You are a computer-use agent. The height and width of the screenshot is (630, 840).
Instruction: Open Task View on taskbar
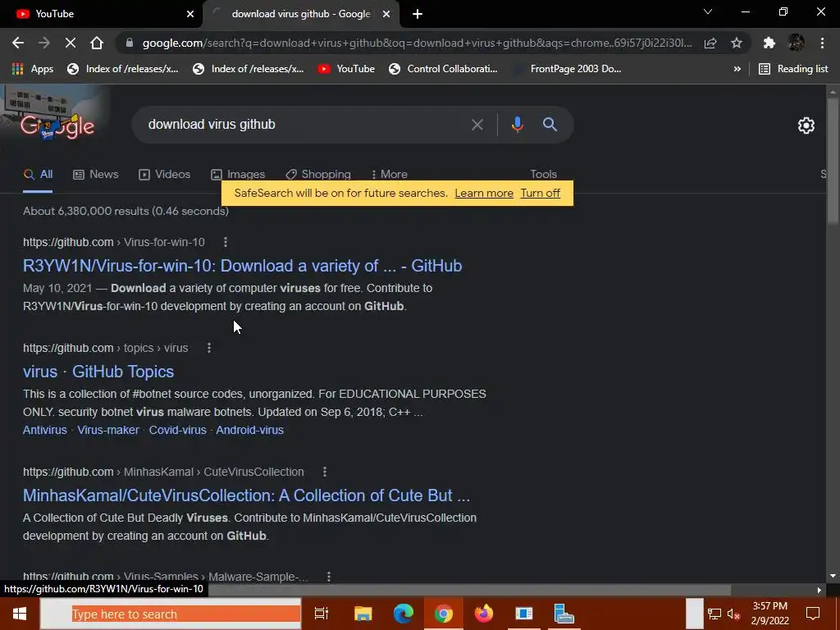(x=321, y=614)
